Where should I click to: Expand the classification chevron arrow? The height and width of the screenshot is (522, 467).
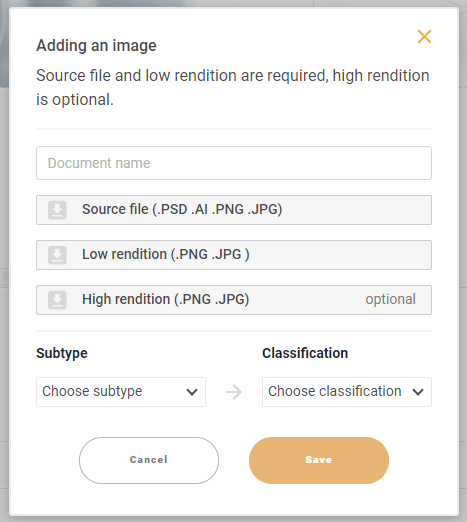(418, 392)
